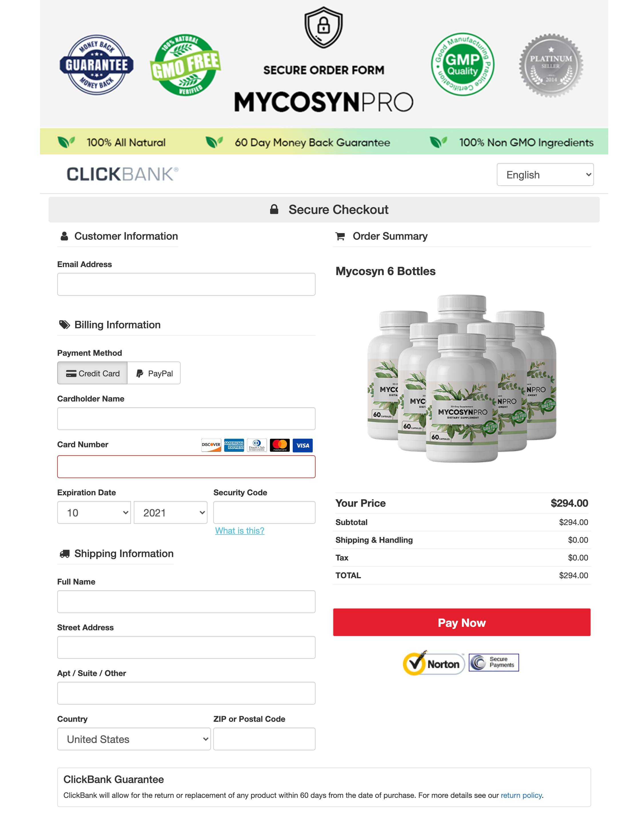
Task: Click the What is this security code link
Action: coord(240,530)
